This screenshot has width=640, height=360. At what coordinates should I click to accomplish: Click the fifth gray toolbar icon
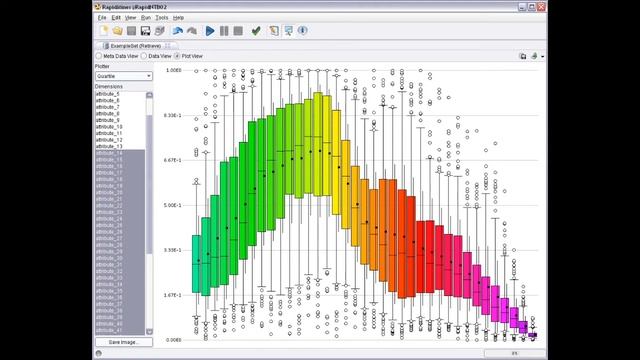coord(160,31)
